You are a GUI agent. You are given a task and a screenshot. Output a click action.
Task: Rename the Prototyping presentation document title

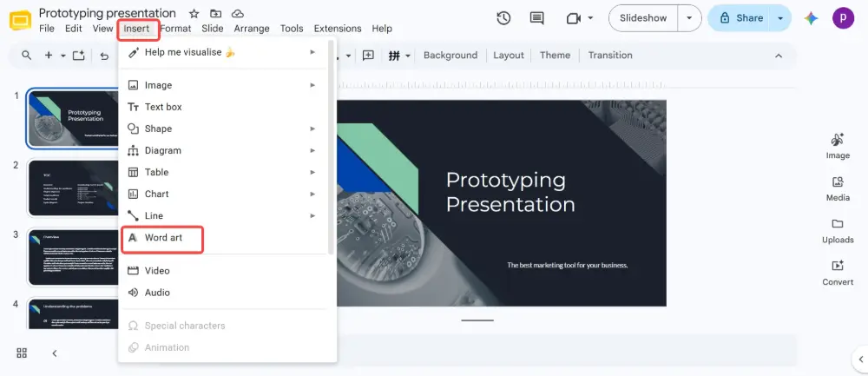[108, 13]
